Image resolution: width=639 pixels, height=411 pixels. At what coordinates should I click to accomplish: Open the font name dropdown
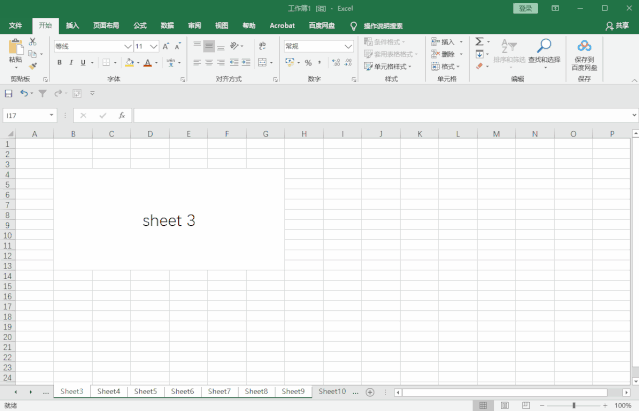tap(128, 46)
